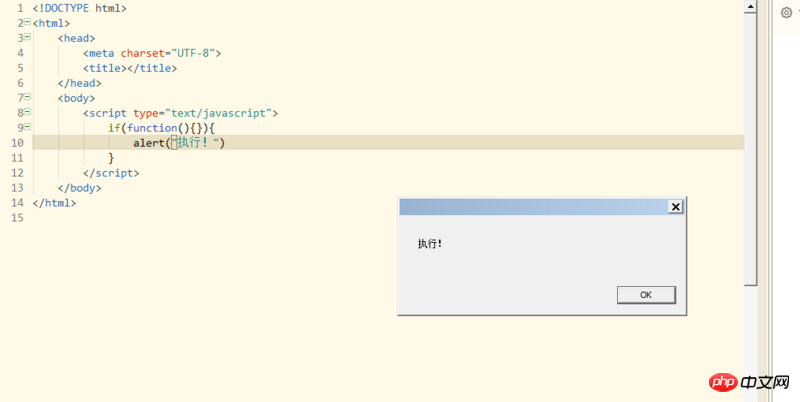The height and width of the screenshot is (402, 800).
Task: Click the closing </head> tag
Action: click(80, 83)
